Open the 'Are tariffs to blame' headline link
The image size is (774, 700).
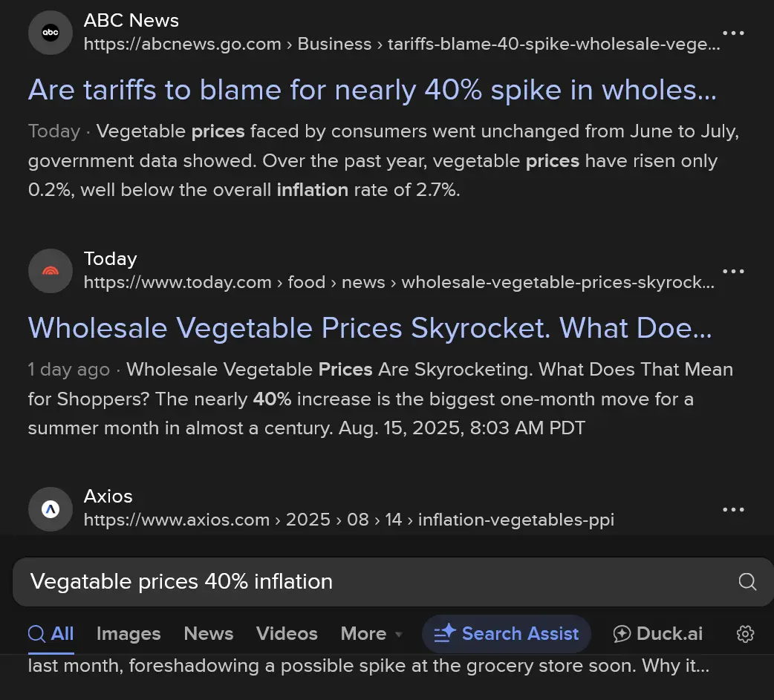371,90
